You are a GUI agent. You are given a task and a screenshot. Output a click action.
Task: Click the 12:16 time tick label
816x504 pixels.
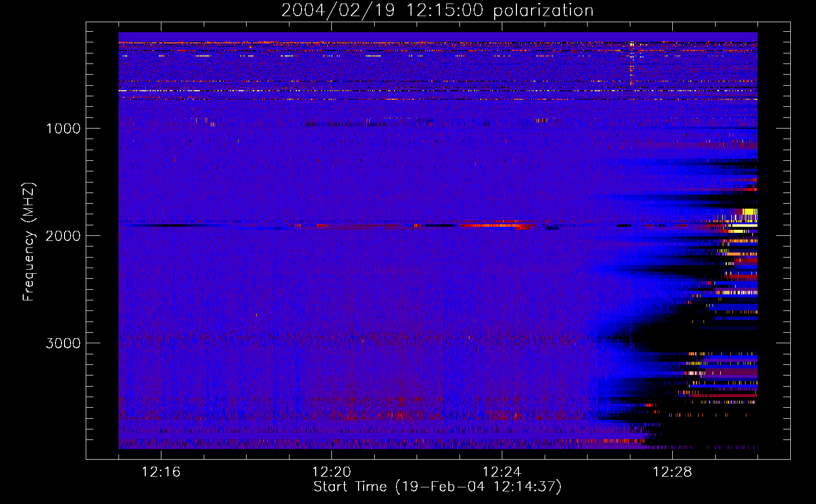pyautogui.click(x=161, y=472)
